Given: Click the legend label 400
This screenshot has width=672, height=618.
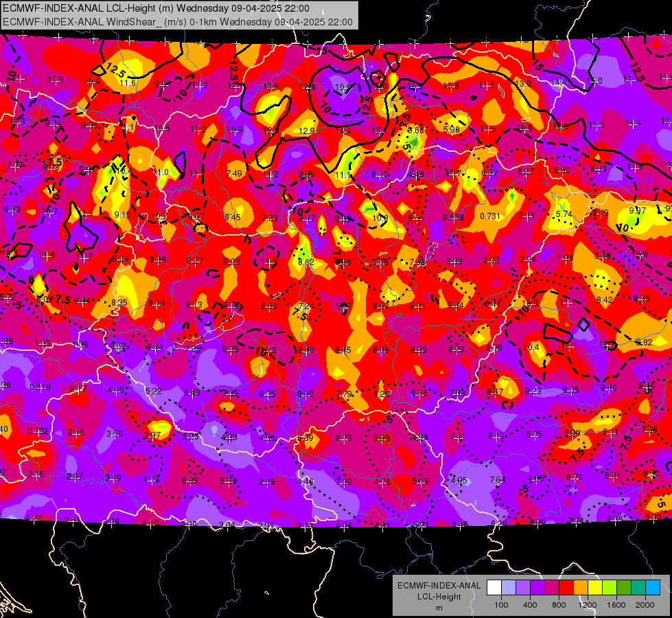Looking at the screenshot, I should [x=530, y=605].
